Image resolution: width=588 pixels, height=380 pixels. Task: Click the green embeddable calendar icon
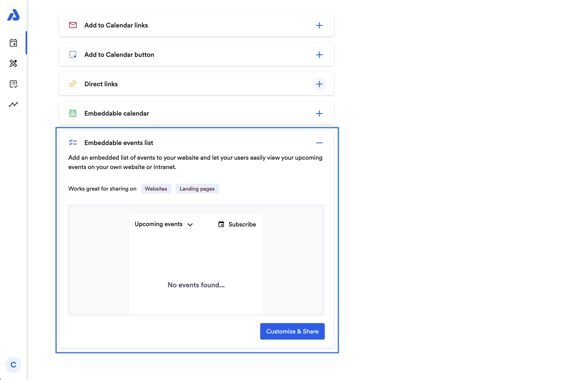[x=73, y=113]
